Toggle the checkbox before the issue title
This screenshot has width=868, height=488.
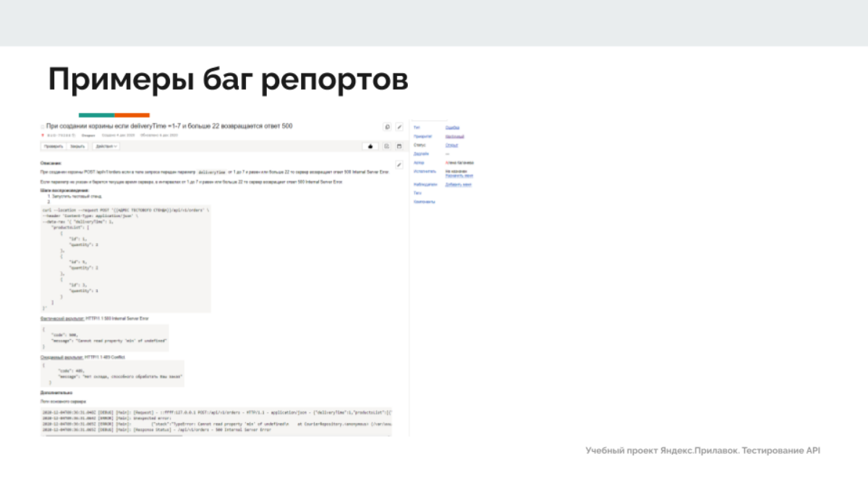(43, 127)
